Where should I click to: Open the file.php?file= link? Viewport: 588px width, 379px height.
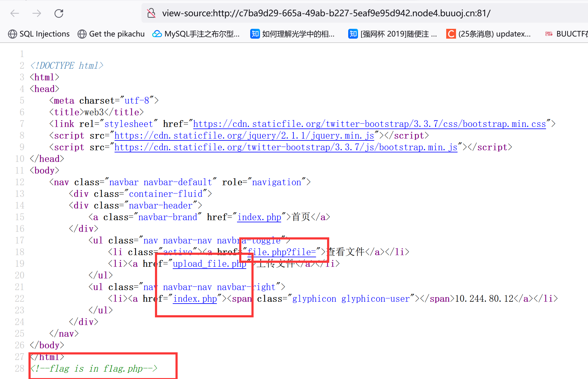tap(281, 252)
